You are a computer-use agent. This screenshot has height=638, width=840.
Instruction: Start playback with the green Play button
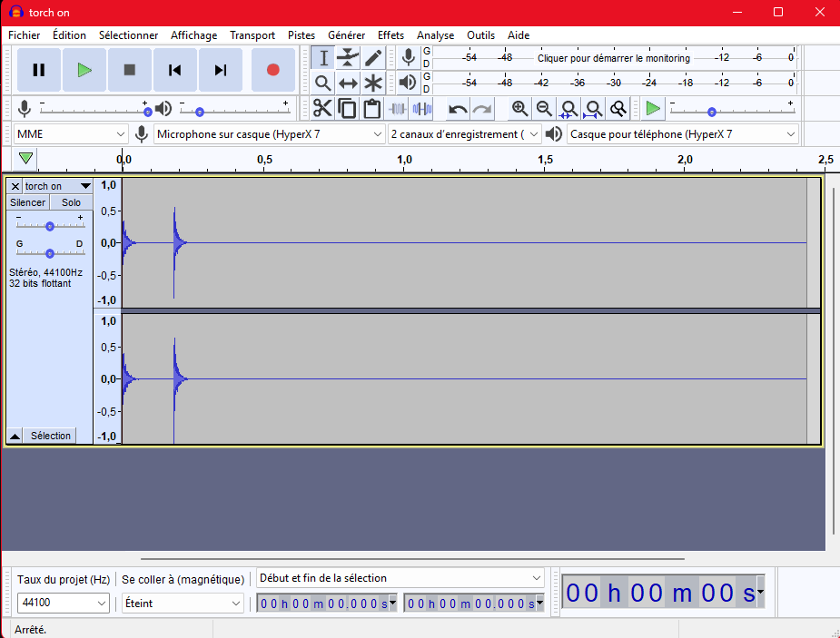[x=84, y=70]
